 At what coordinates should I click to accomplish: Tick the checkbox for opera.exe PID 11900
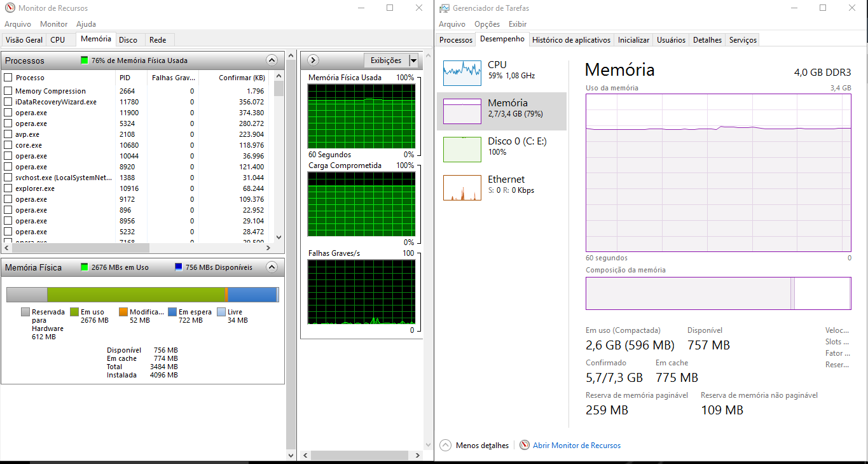(8, 113)
